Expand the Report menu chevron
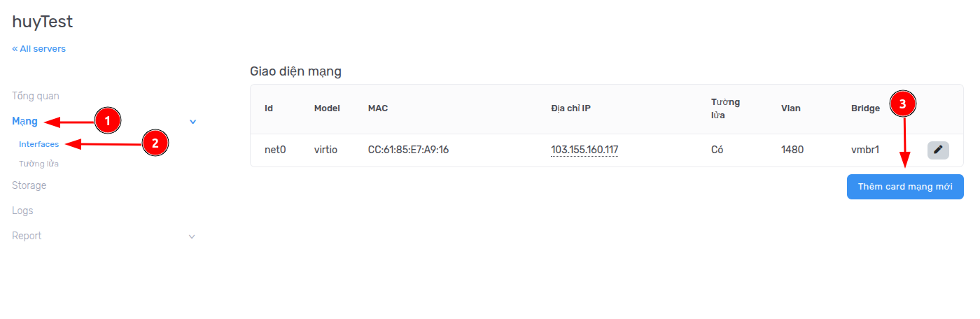 (192, 236)
